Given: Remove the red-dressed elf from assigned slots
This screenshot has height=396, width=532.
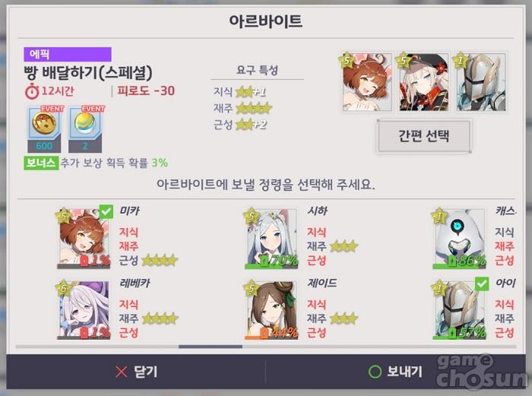Looking at the screenshot, I should point(424,82).
